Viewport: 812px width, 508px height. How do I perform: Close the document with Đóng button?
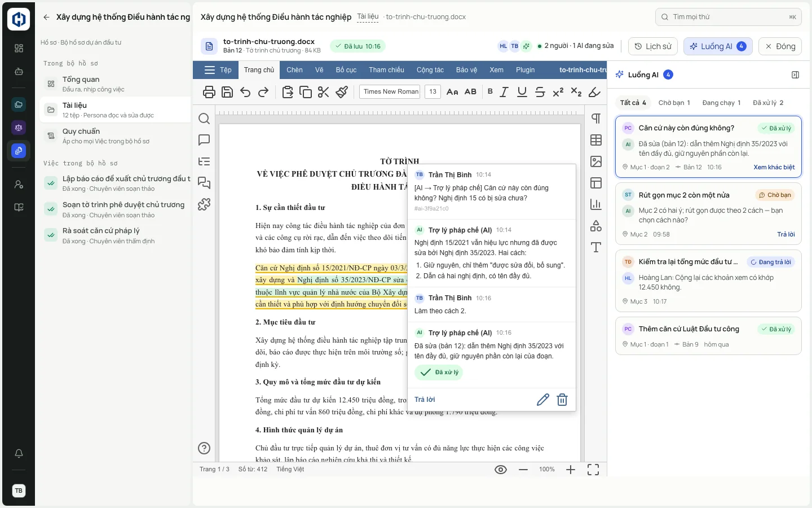pos(780,46)
